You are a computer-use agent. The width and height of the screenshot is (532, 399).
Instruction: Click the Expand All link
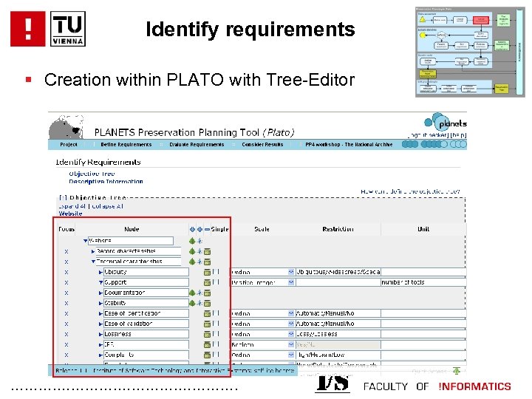tap(72, 206)
